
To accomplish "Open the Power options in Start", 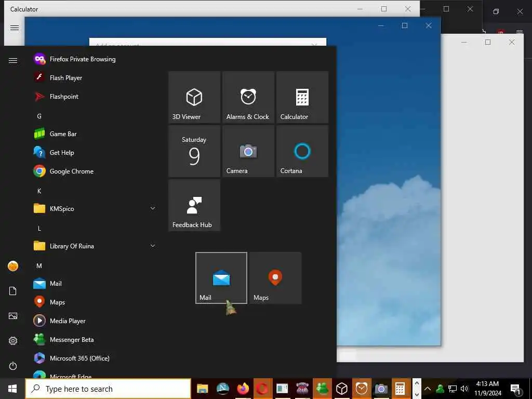I will [x=13, y=366].
